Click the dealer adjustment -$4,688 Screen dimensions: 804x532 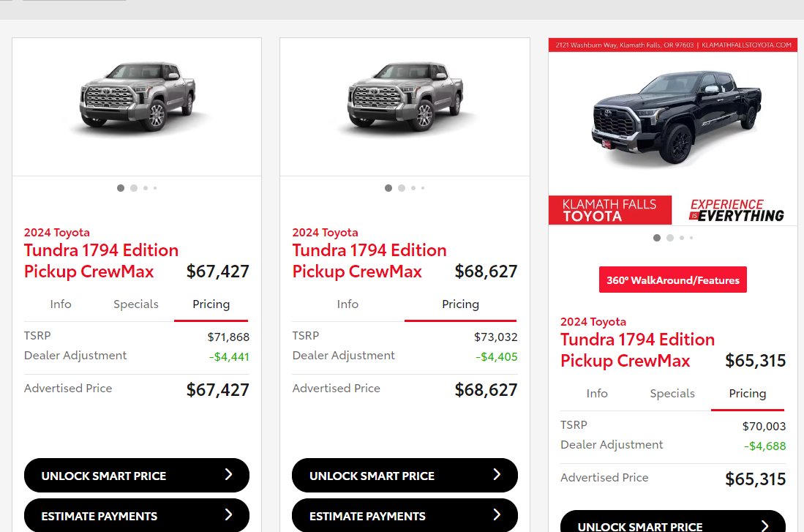point(765,446)
